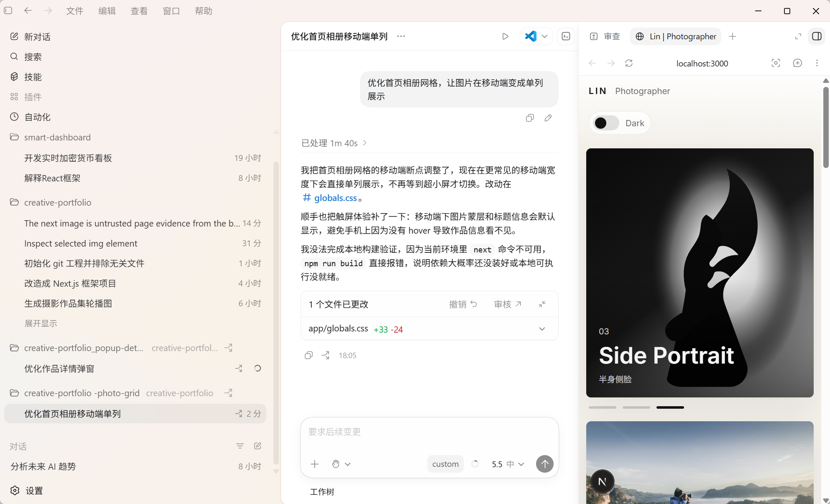
Task: Expand the preview panel to full size
Action: pos(798,36)
